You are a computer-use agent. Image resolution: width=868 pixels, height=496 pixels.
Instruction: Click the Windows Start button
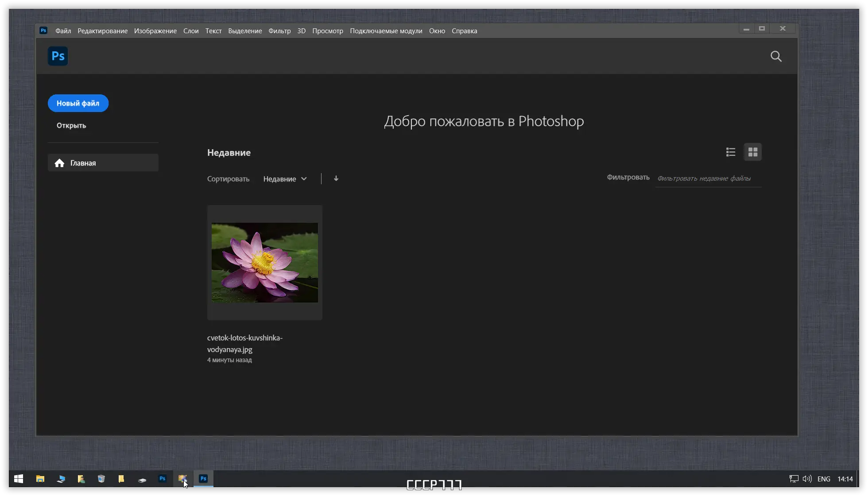(x=18, y=479)
